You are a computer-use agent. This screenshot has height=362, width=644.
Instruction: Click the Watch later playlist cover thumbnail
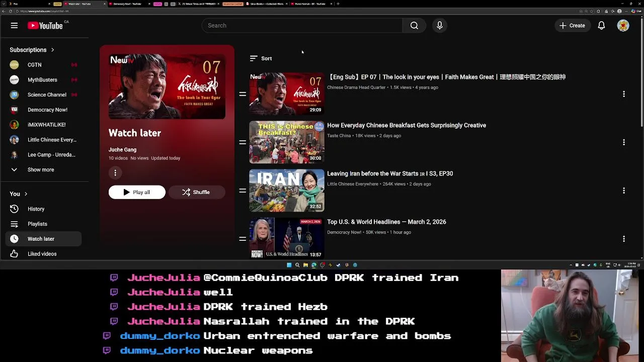coord(167,86)
